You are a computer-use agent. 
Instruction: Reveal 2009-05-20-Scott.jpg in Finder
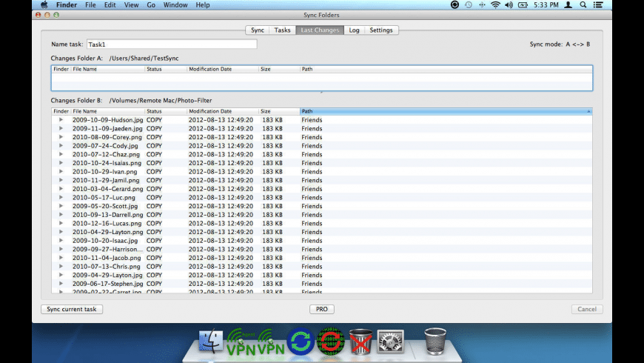tap(61, 206)
